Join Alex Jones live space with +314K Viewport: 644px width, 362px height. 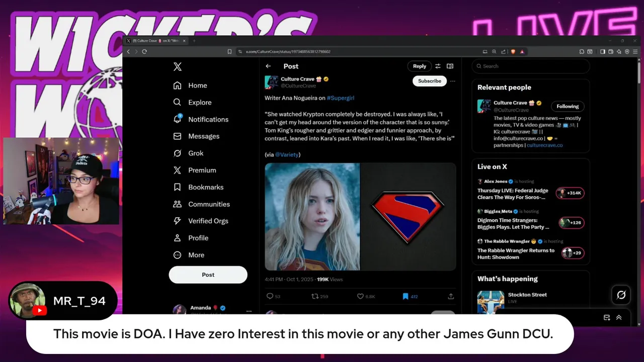570,193
